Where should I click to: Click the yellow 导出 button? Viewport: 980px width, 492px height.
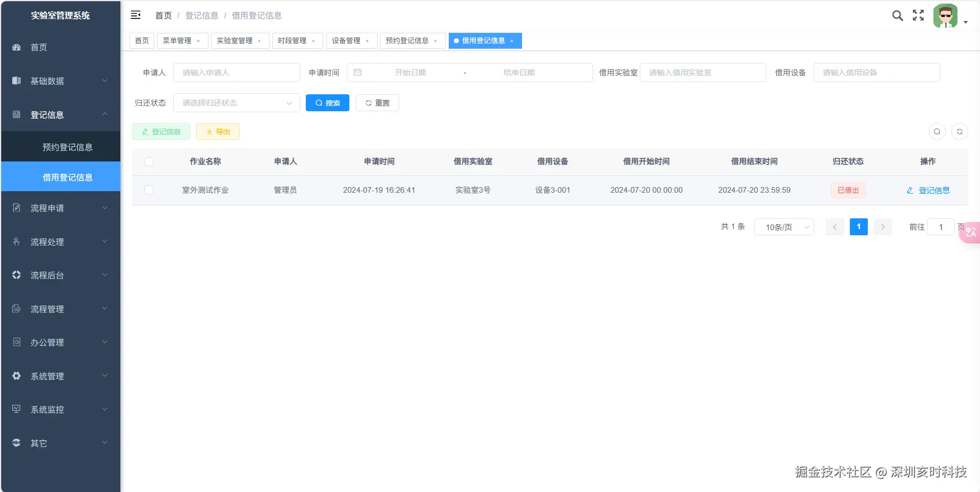point(218,132)
